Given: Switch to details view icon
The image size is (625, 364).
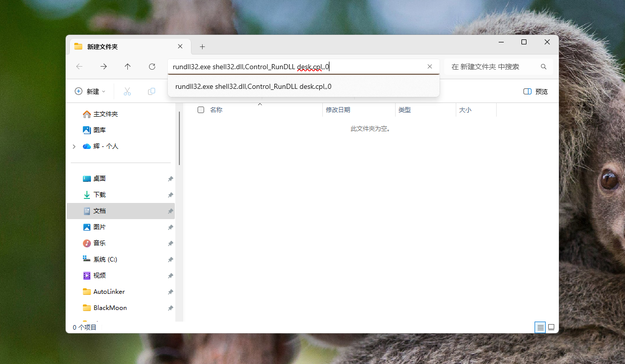Looking at the screenshot, I should [540, 327].
